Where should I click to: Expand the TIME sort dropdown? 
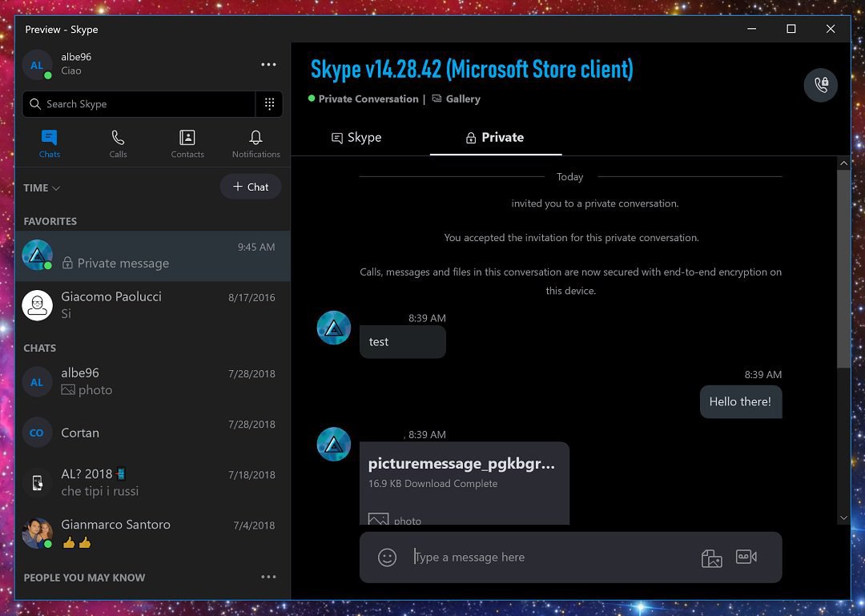[x=42, y=188]
